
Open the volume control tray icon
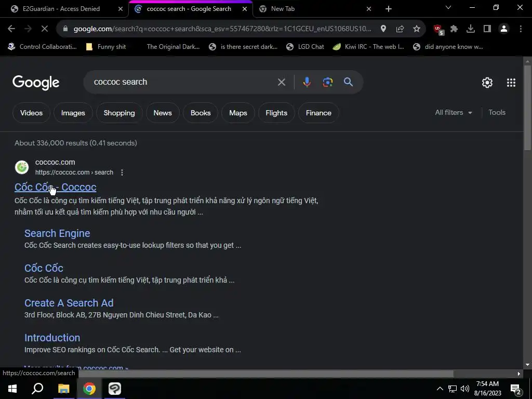[465, 389]
